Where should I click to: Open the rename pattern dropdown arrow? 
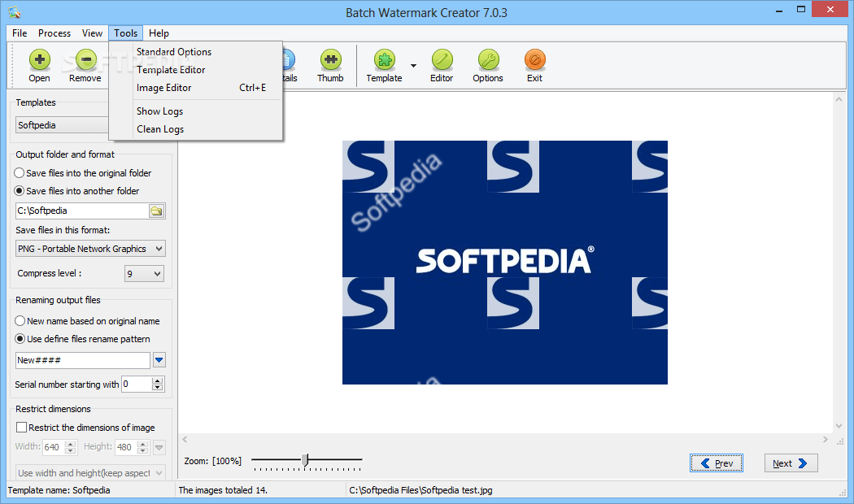tap(159, 359)
